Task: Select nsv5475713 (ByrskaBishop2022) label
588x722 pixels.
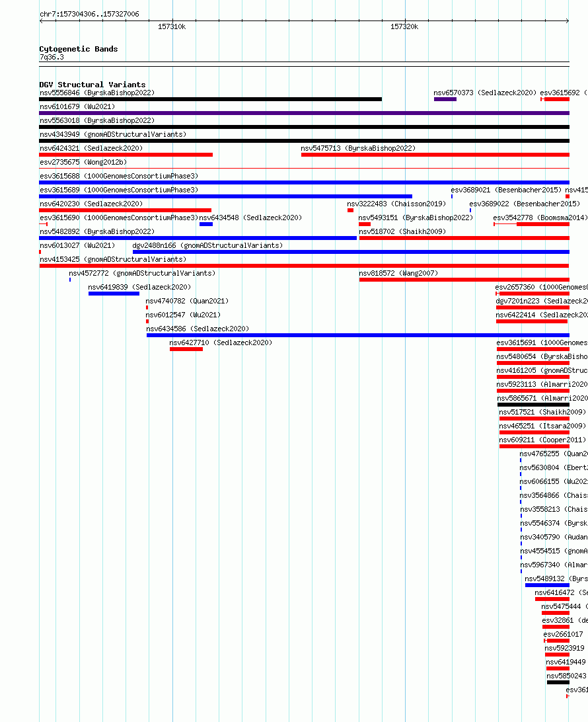Action: tap(358, 148)
